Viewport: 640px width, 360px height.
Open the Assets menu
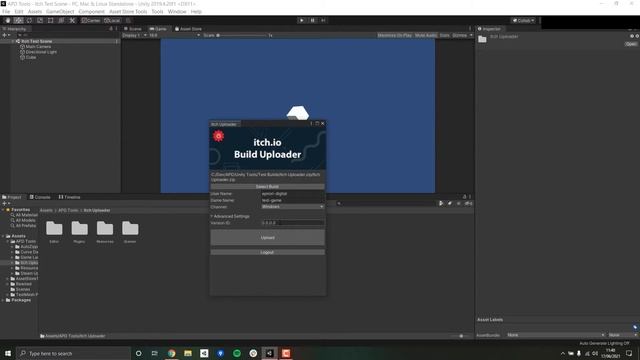coord(35,11)
